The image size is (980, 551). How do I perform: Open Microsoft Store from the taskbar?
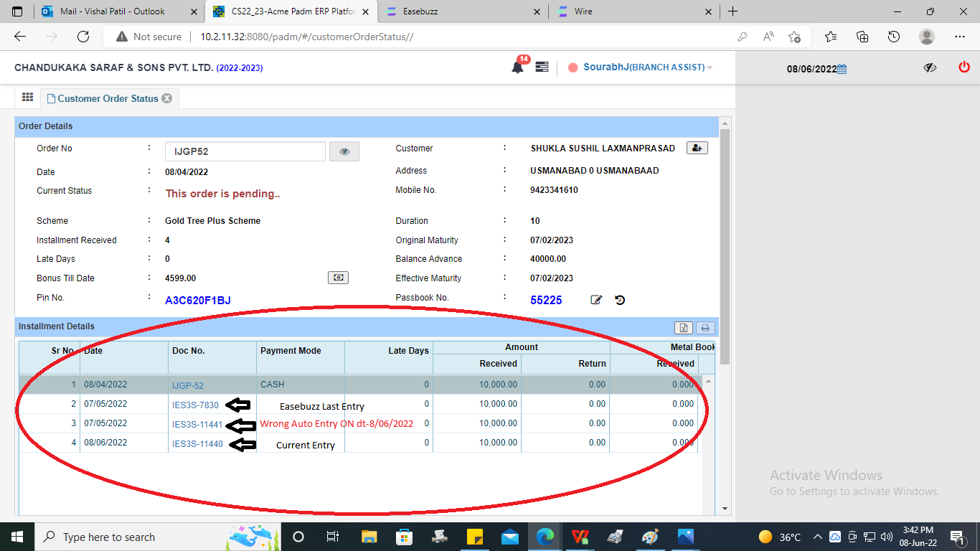click(x=404, y=537)
